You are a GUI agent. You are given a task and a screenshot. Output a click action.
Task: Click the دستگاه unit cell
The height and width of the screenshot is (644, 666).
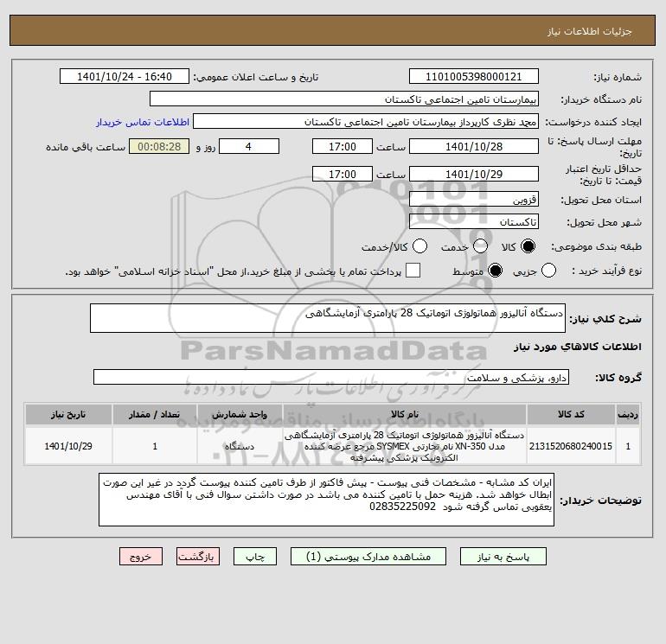pyautogui.click(x=240, y=446)
